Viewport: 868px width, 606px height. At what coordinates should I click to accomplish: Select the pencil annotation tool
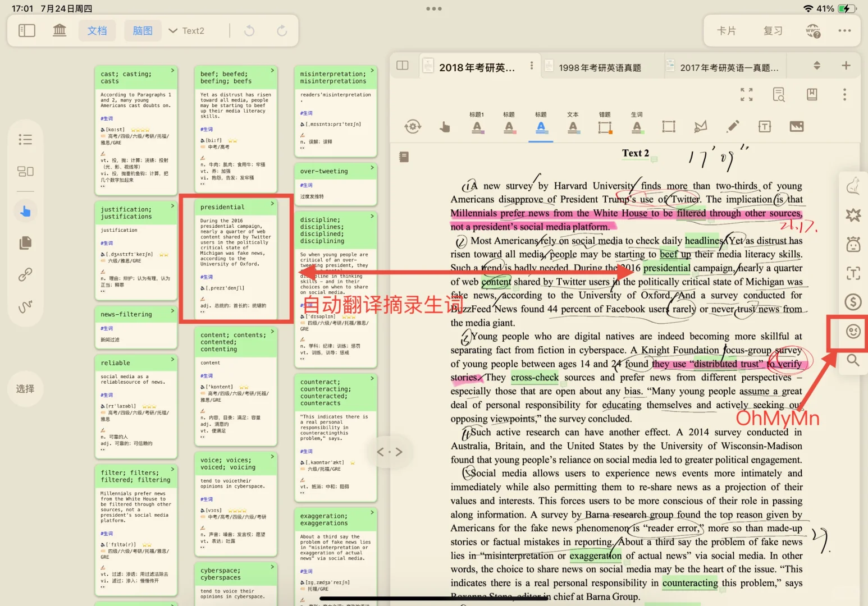point(733,126)
